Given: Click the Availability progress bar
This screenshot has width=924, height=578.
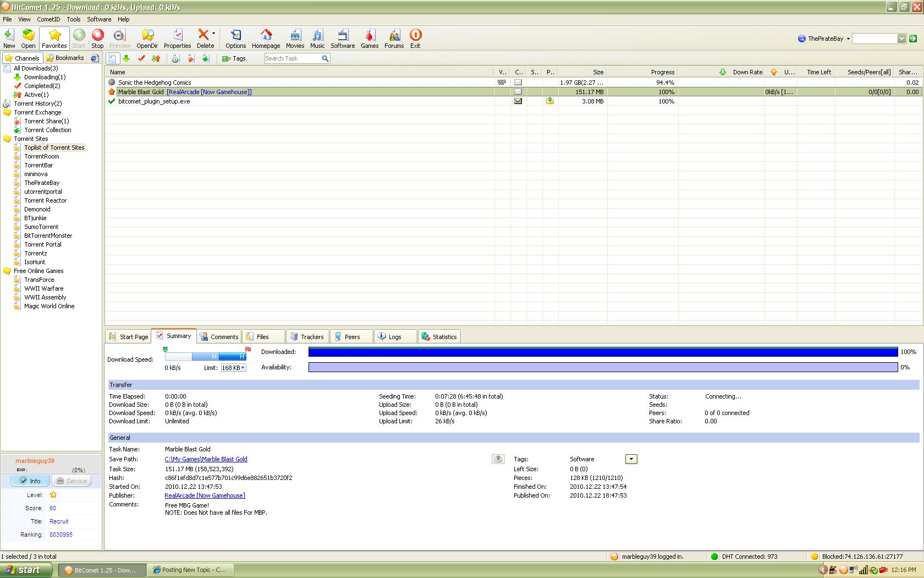Looking at the screenshot, I should click(x=603, y=367).
